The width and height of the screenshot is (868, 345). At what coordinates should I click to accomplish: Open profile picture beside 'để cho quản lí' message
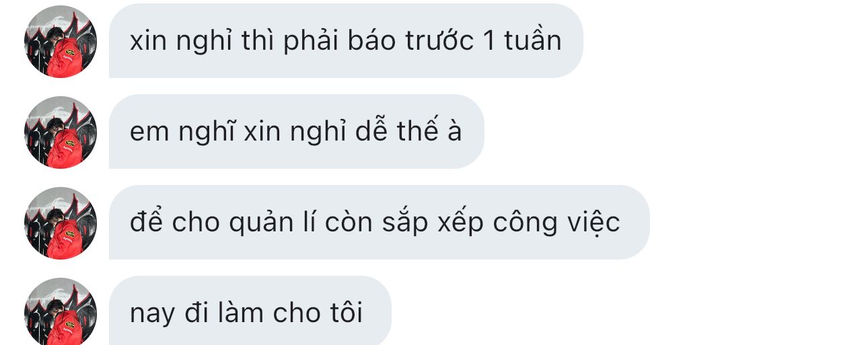(61, 223)
